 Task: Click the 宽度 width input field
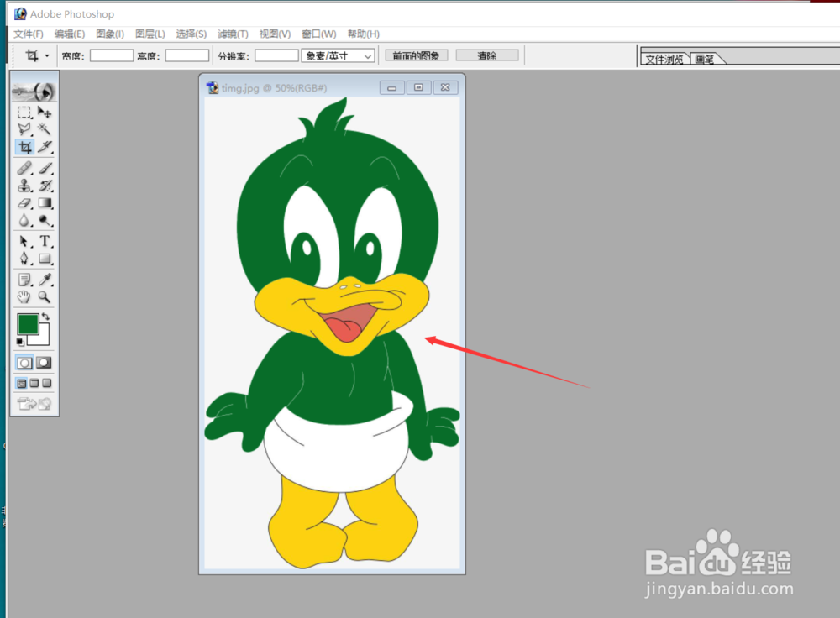click(112, 55)
